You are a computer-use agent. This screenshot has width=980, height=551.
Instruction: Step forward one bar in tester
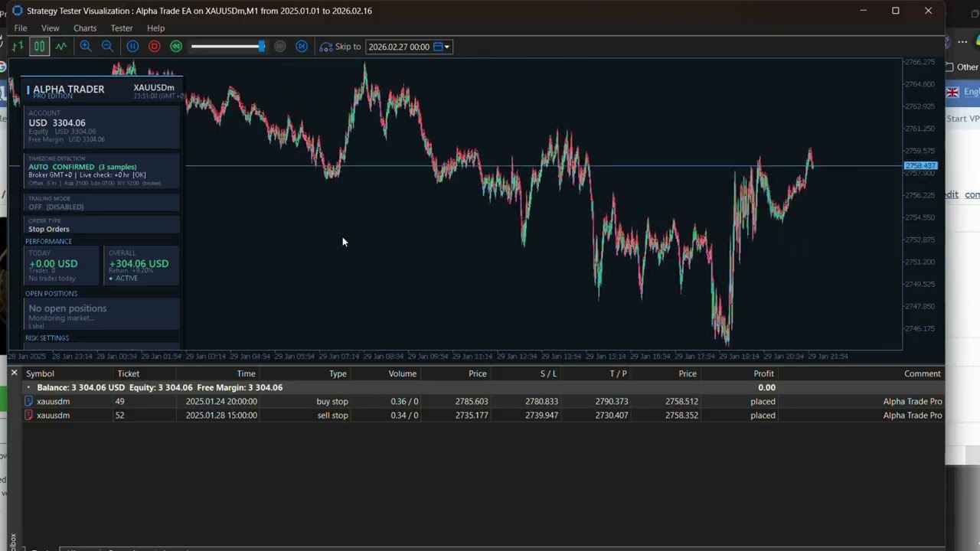pyautogui.click(x=302, y=47)
